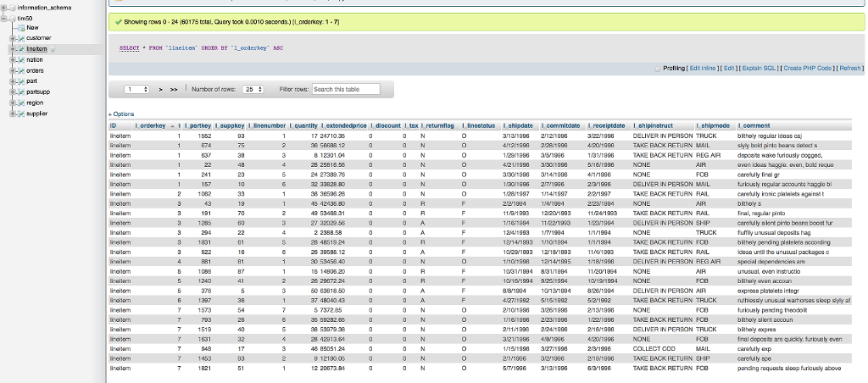The width and height of the screenshot is (868, 383).
Task: Click the orders table icon in sidebar
Action: [x=20, y=70]
